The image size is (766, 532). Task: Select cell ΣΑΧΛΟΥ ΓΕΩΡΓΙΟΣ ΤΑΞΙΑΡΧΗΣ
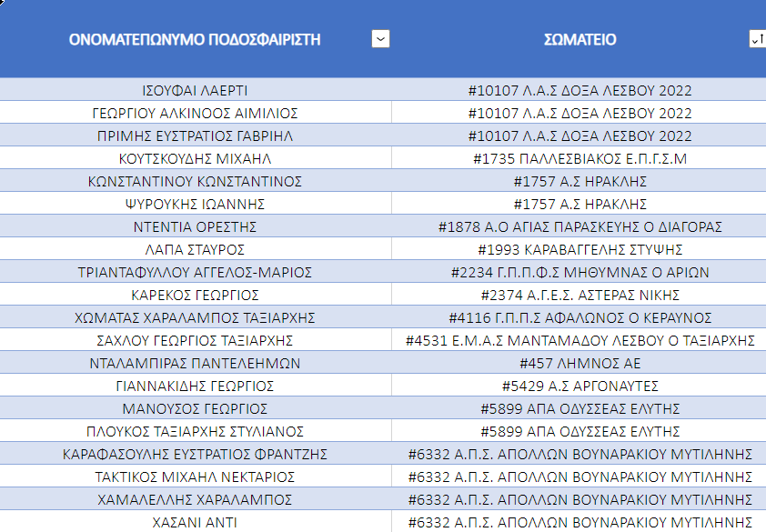tap(196, 339)
